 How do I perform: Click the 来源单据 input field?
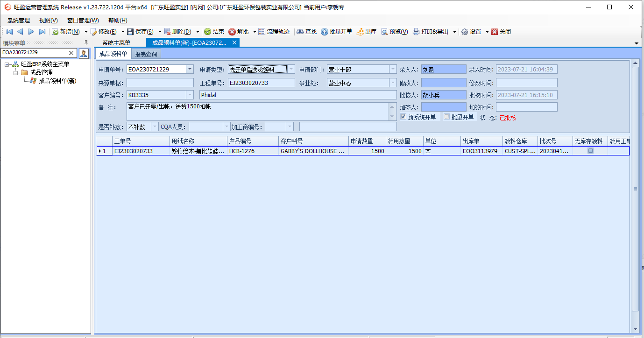160,83
